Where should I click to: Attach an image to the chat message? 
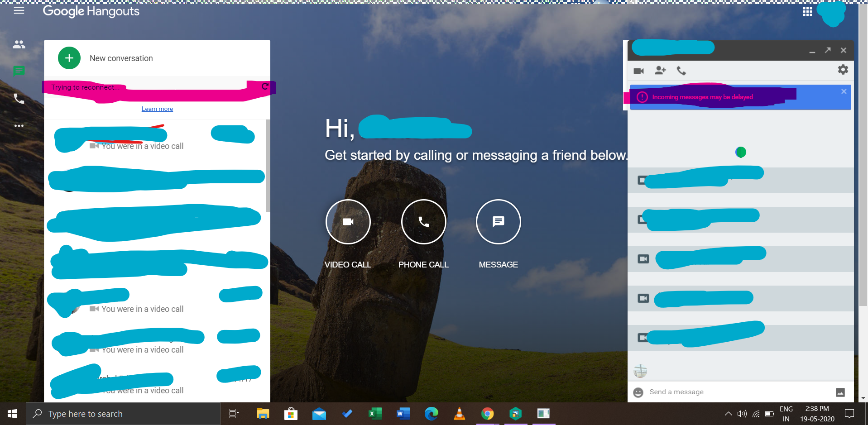pyautogui.click(x=840, y=392)
